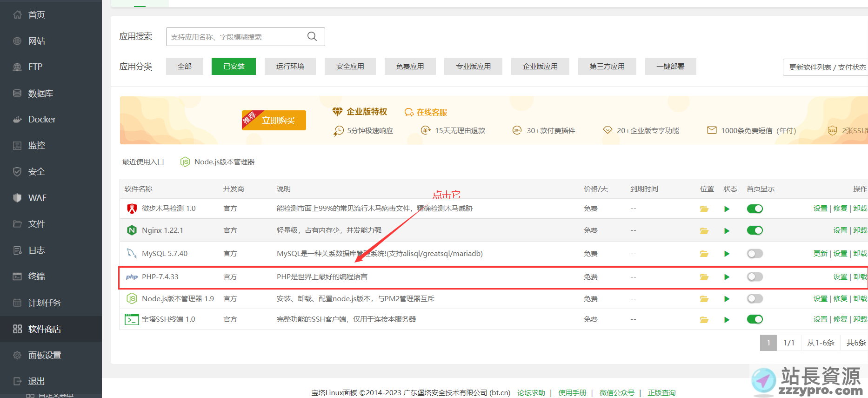The height and width of the screenshot is (398, 868).
Task: Click status play icon for 宝塔SSH终端
Action: (727, 320)
